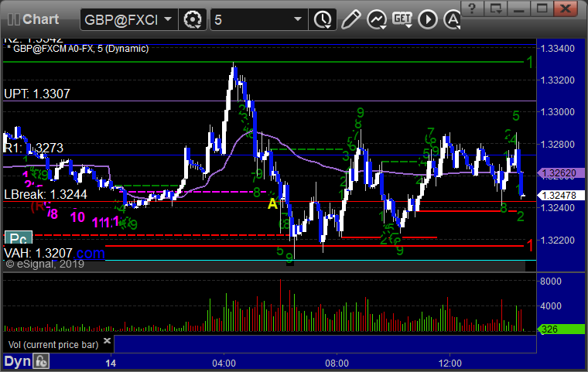Screen dimensions: 588x372
Task: Click the blue .com link text
Action: [x=90, y=253]
